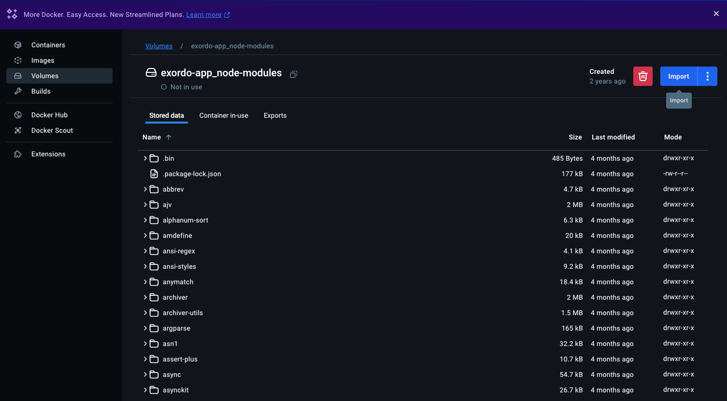
Task: Delete the volume with red trash button
Action: [x=643, y=76]
